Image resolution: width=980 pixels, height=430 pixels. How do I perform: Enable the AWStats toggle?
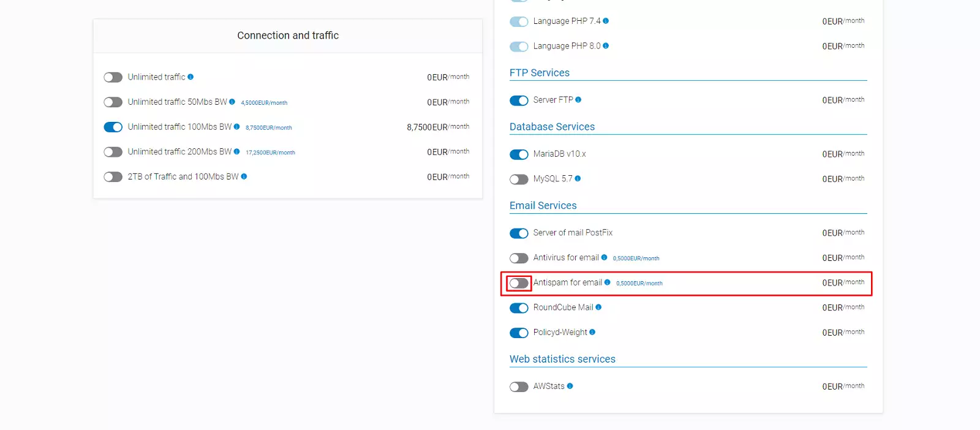pyautogui.click(x=519, y=387)
